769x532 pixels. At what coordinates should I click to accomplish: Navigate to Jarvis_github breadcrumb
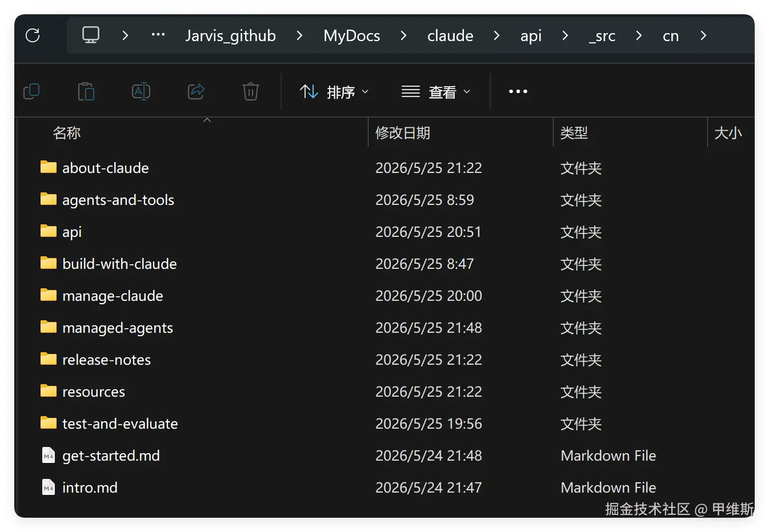pos(231,36)
